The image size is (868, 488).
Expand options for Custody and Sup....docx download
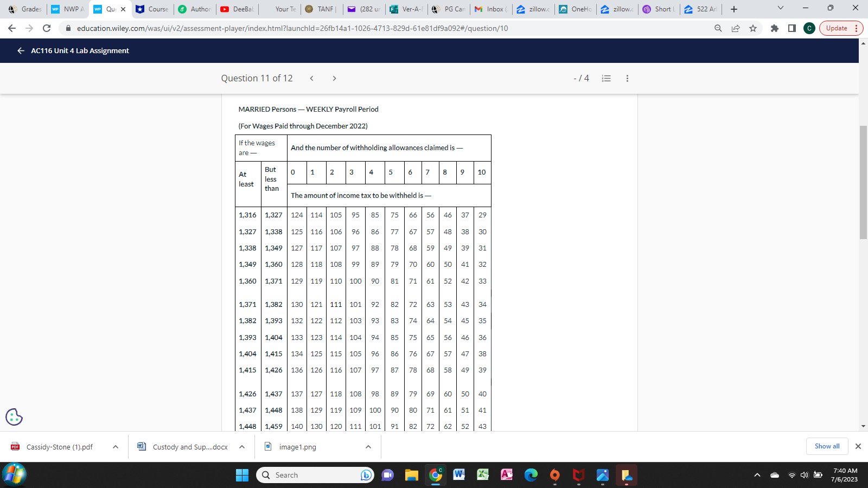242,447
